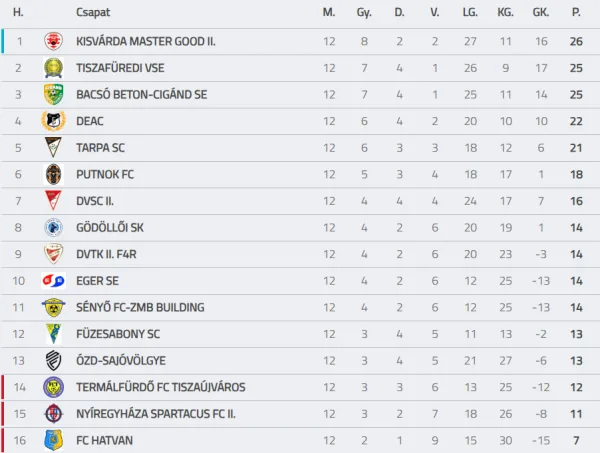Select Nyíregyháza Spartacus FC II. team name
The width and height of the screenshot is (600, 453).
[157, 413]
